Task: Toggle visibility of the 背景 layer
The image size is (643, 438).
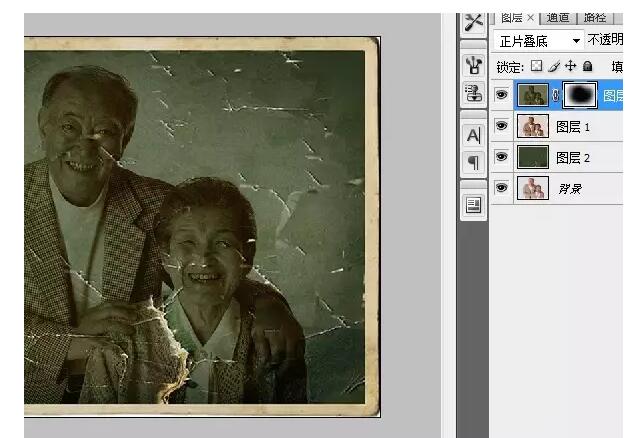Action: [x=502, y=188]
